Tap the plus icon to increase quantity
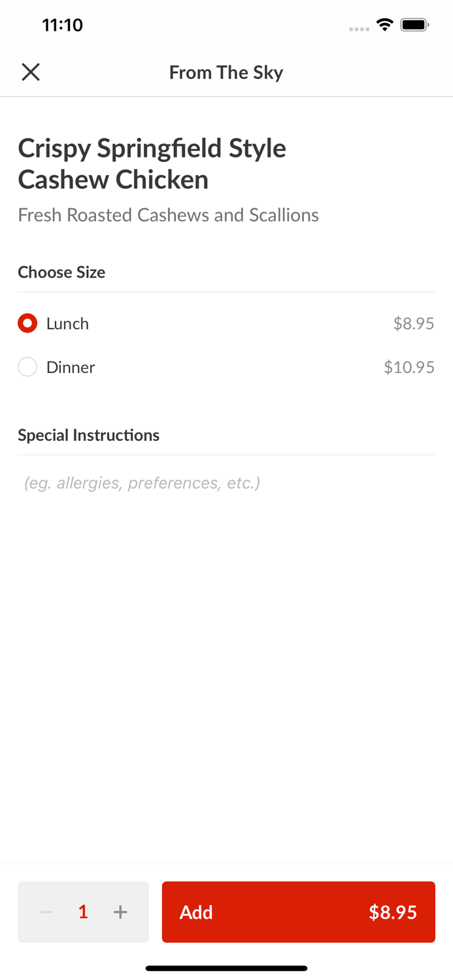This screenshot has width=453, height=980. (120, 912)
